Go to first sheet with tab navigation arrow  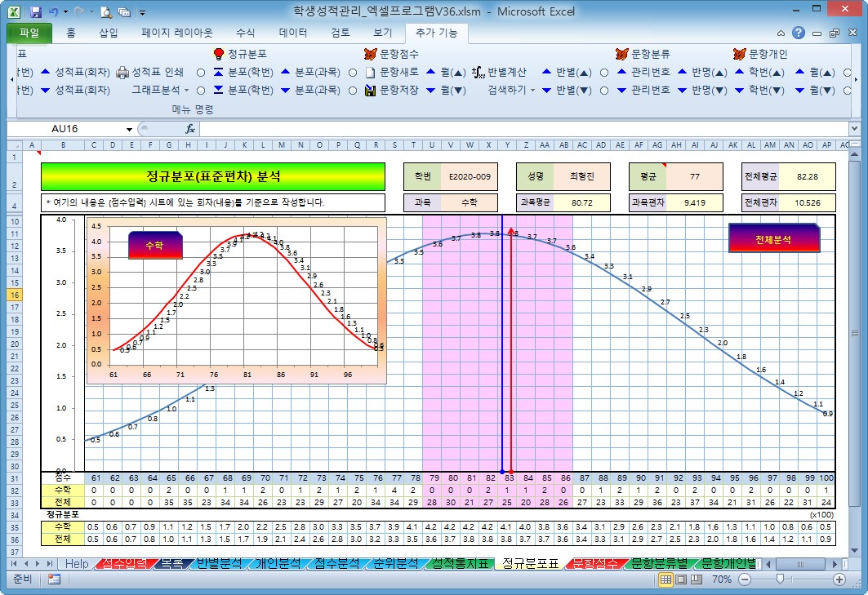tap(14, 563)
